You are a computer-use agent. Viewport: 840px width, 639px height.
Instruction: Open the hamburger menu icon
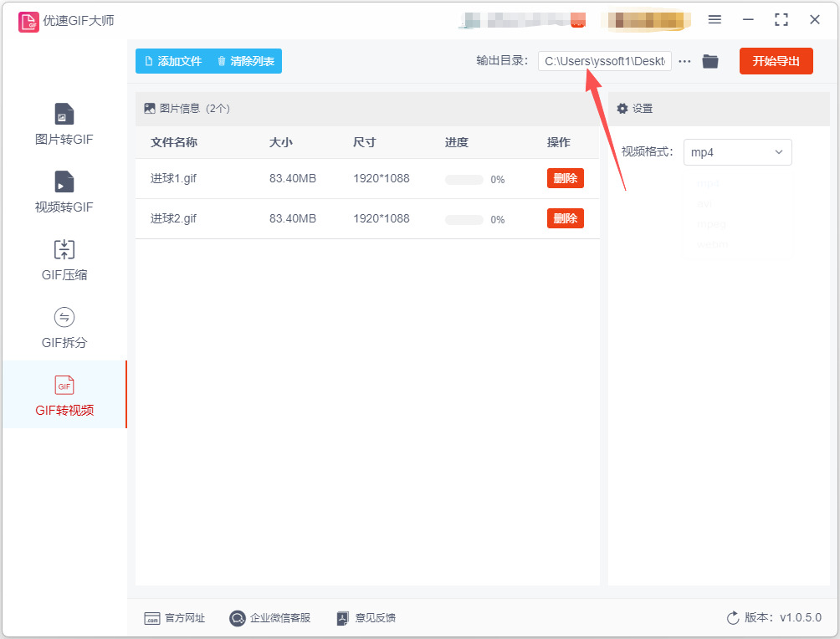tap(715, 20)
